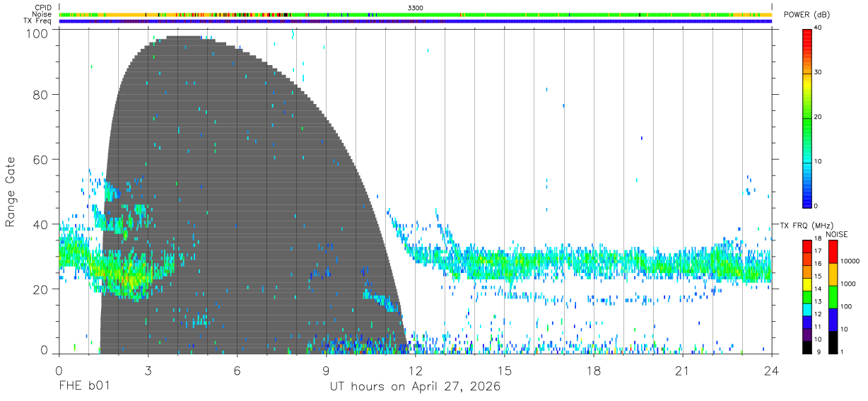Click the 12 hour tick label

415,371
